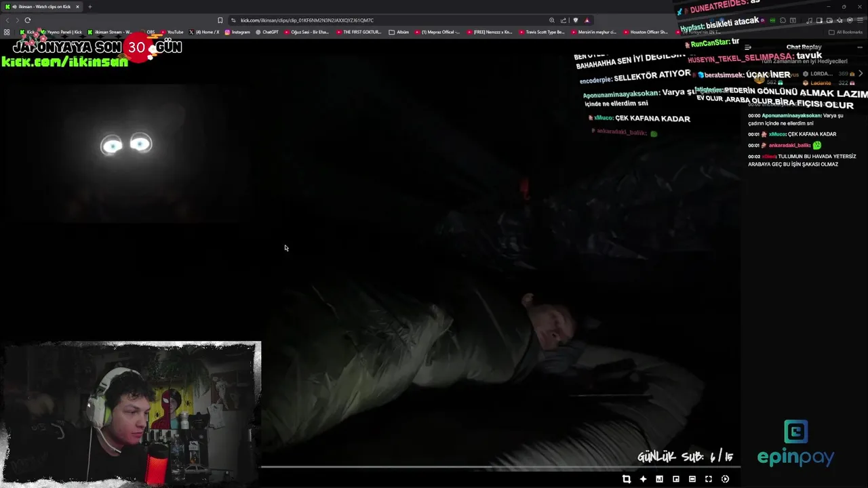
Task: Expand top gifters list with right chevron
Action: click(x=861, y=73)
